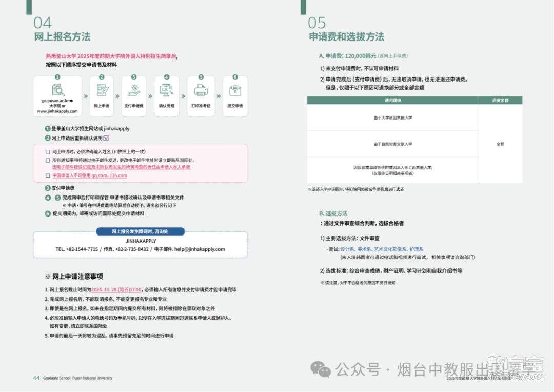The height and width of the screenshot is (392, 554).
Task: Click the step 6 提交期间内 mailing line
Action: (x=95, y=213)
